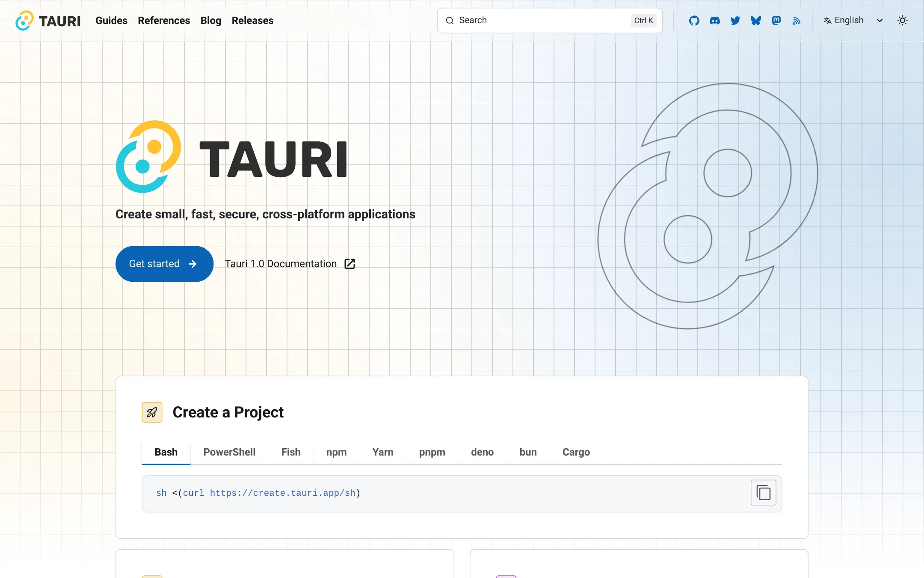Switch to the bun tab

coord(528,452)
